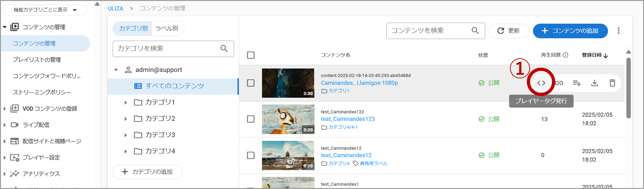Expand the カテゴリ1 tree node
Viewport: 644px width, 189px height.
click(x=125, y=102)
